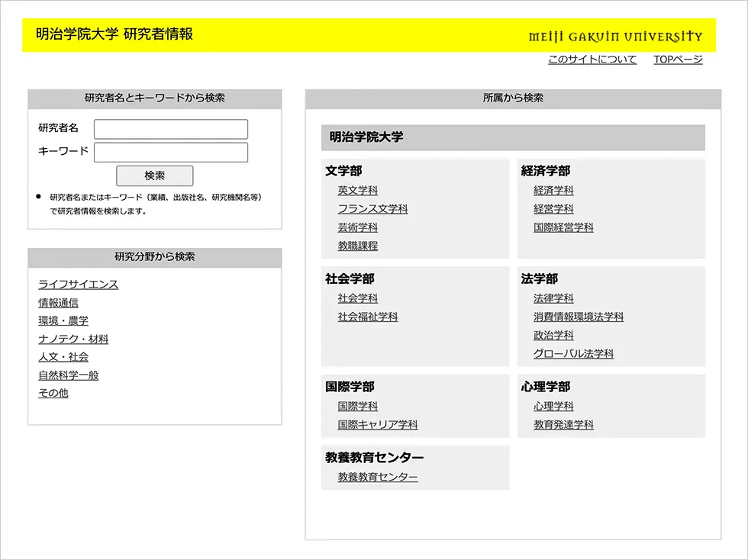Open the 消費情報環境法学科 link
The image size is (748, 560).
click(x=579, y=317)
